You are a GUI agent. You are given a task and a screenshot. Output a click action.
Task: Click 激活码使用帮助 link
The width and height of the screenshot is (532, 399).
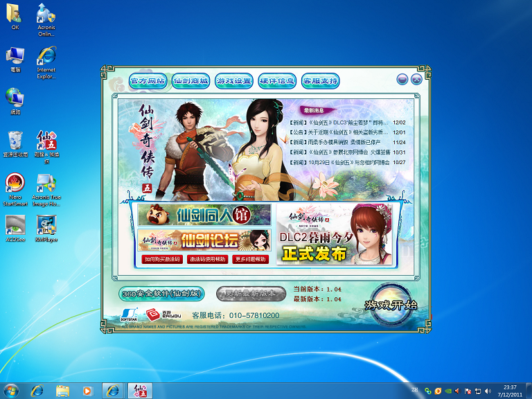click(206, 260)
